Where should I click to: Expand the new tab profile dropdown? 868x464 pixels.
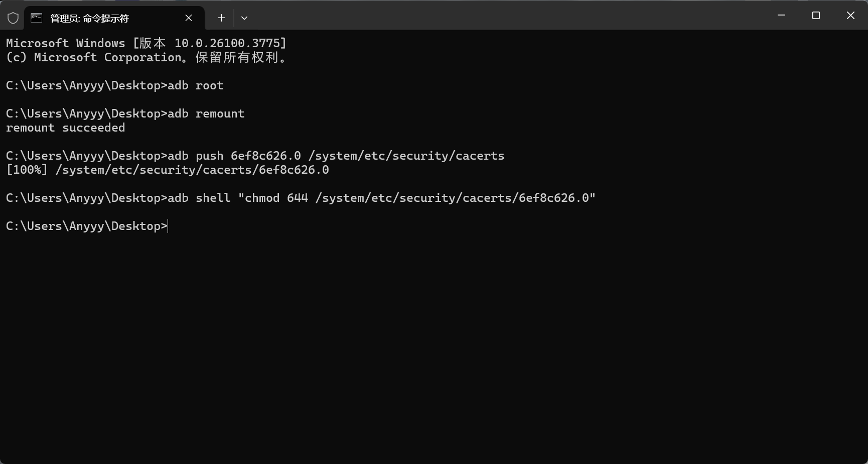click(244, 18)
